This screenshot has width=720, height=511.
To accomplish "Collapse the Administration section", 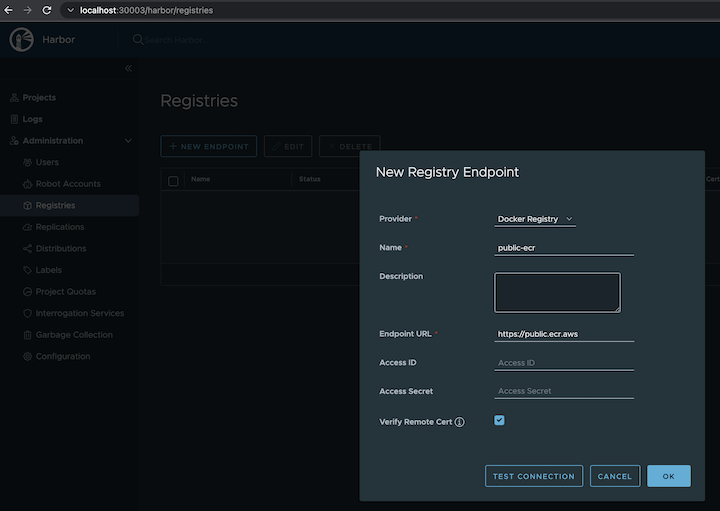I will pyautogui.click(x=128, y=141).
